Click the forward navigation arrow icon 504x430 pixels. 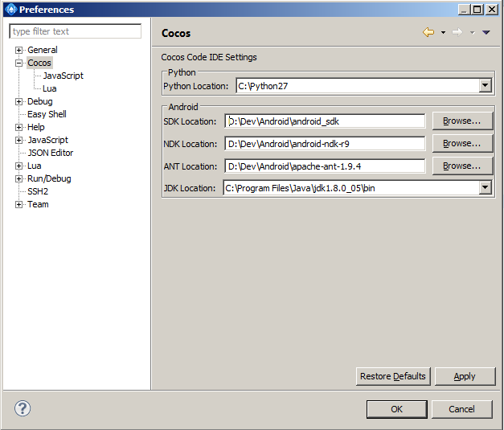457,32
